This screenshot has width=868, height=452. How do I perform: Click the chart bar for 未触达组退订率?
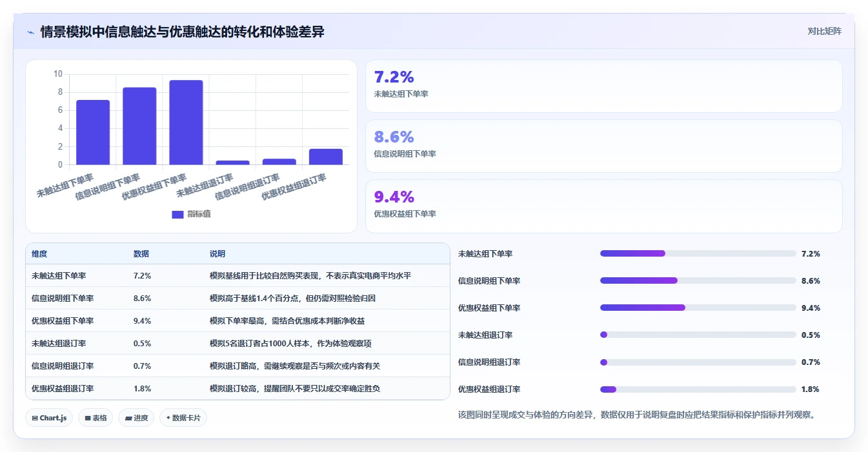(232, 162)
